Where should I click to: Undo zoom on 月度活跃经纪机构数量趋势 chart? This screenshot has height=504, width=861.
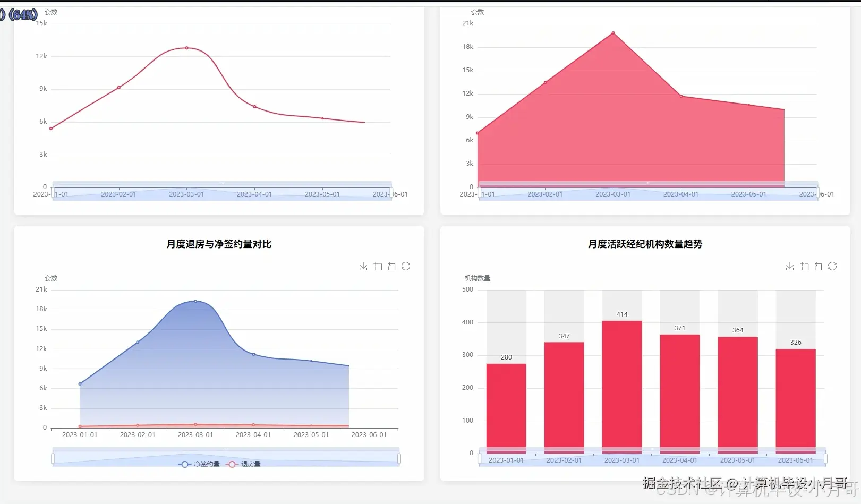pyautogui.click(x=819, y=266)
